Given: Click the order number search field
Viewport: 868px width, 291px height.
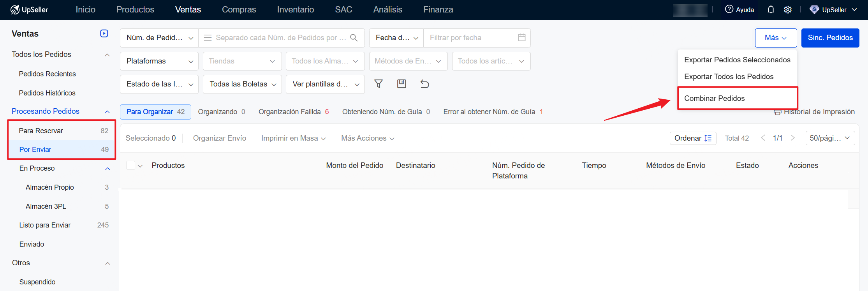Looking at the screenshot, I should 281,38.
